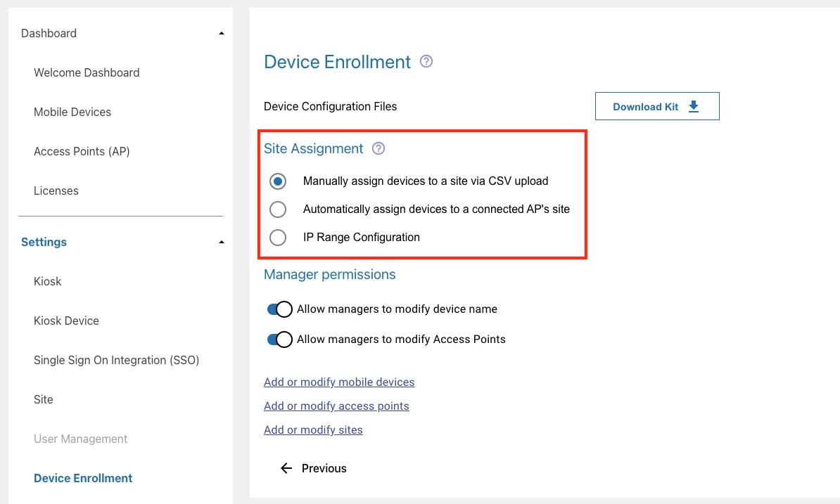840x504 pixels.
Task: Toggle Allow managers to modify device name
Action: (280, 309)
